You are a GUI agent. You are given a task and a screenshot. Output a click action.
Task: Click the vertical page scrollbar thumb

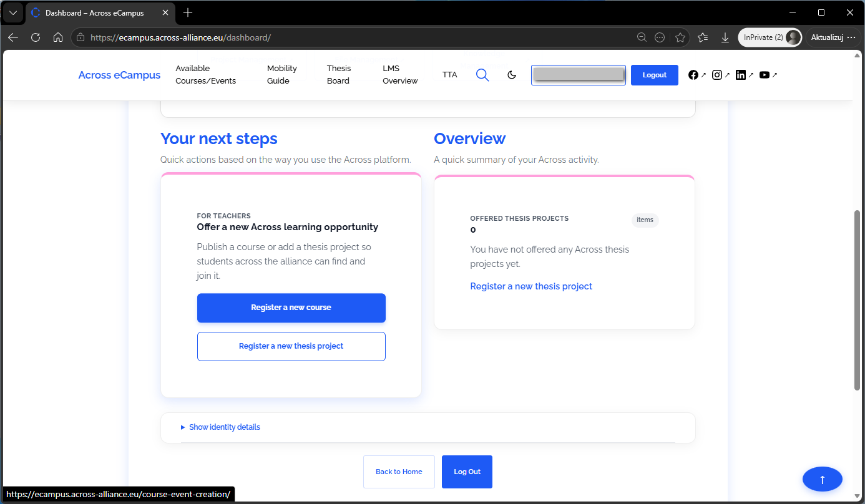point(857,301)
